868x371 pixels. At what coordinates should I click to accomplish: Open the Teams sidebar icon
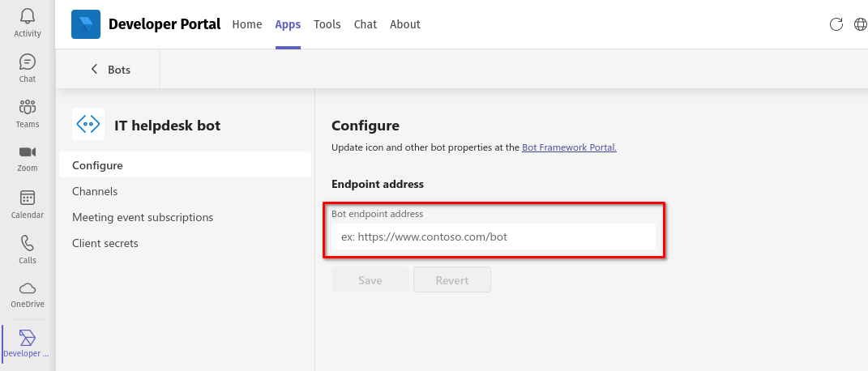(27, 107)
